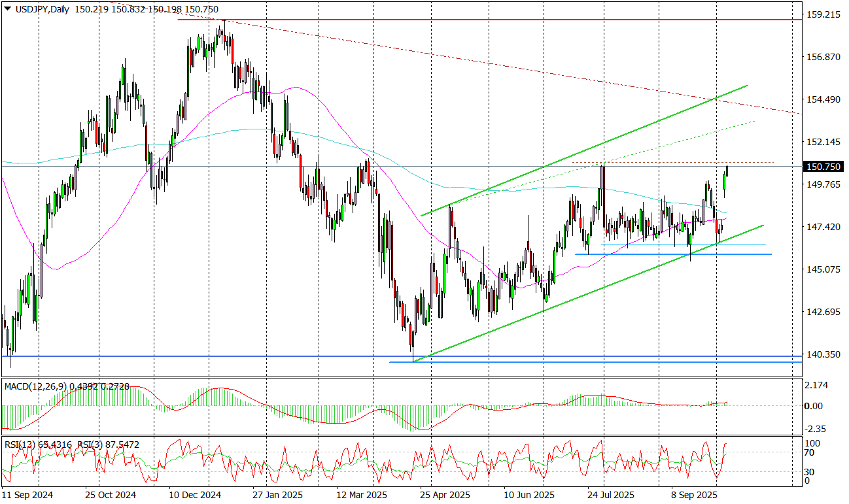Click the MACD(12,26,9) indicator label
Viewport: 849px width, 504px height.
36,386
